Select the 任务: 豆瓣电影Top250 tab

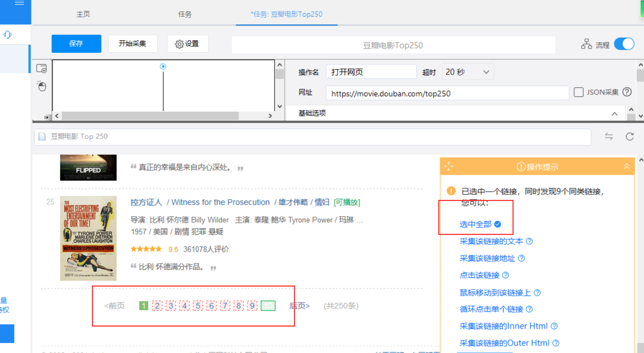pyautogui.click(x=286, y=14)
